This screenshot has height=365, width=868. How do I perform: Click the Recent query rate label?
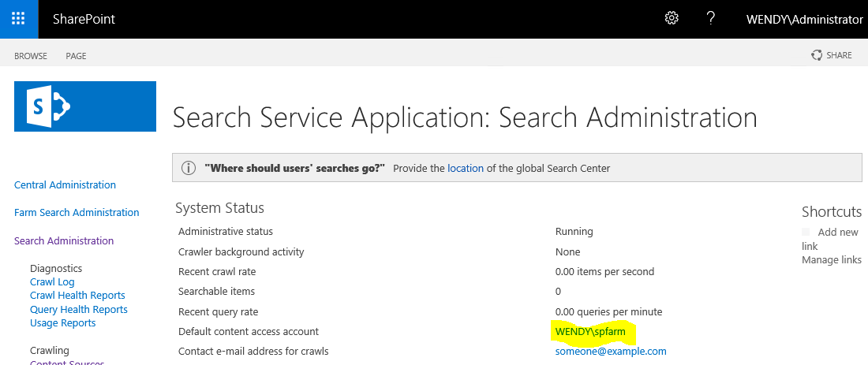(x=218, y=312)
